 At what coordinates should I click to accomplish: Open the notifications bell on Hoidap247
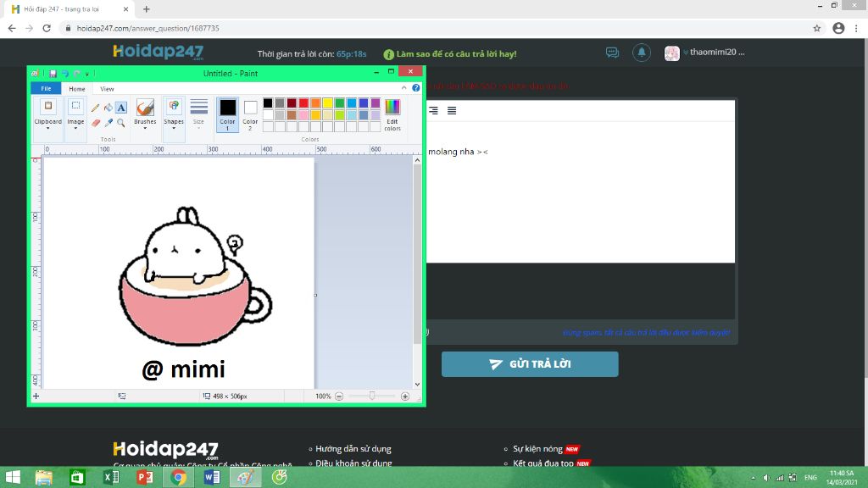click(642, 53)
